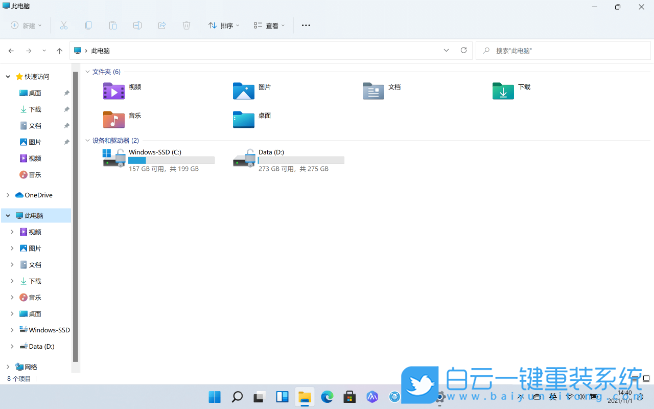Expand 图片 under This PC in sidebar
Image resolution: width=654 pixels, height=409 pixels.
pyautogui.click(x=12, y=248)
